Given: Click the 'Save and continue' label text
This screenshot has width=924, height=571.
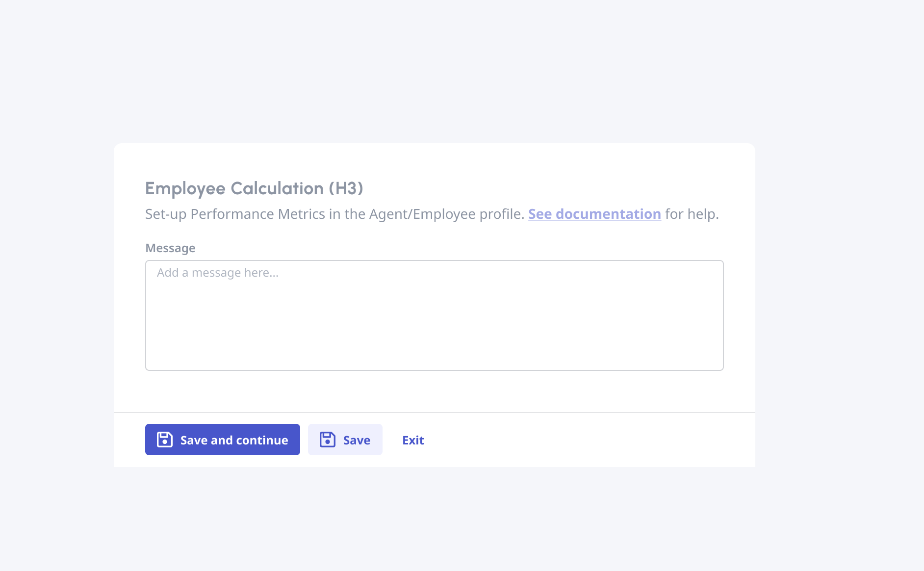Looking at the screenshot, I should click(234, 440).
